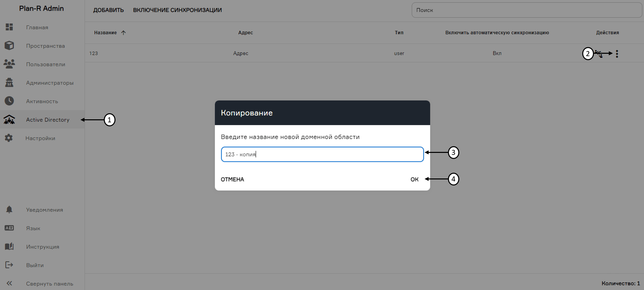Click the Пользователи people icon

(x=9, y=64)
